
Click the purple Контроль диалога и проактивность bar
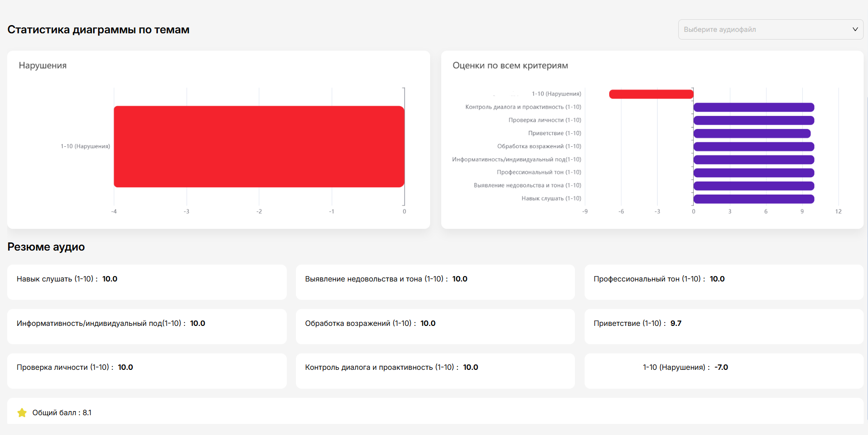tap(754, 107)
